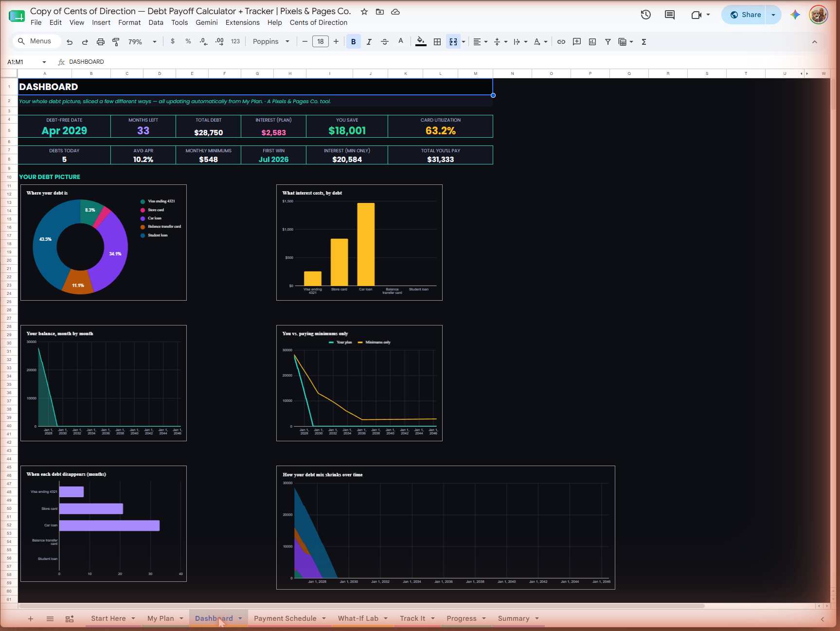Open the meeting camera button
The width and height of the screenshot is (840, 631).
(x=697, y=15)
